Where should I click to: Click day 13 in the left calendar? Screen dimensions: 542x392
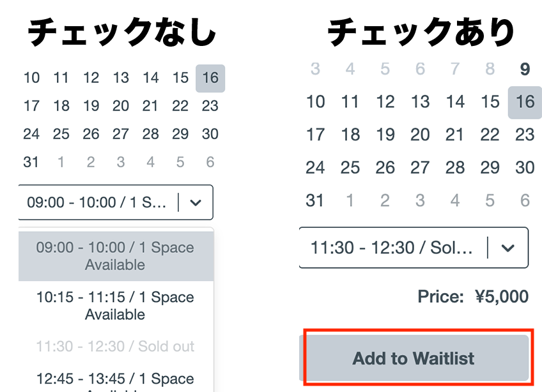(121, 78)
